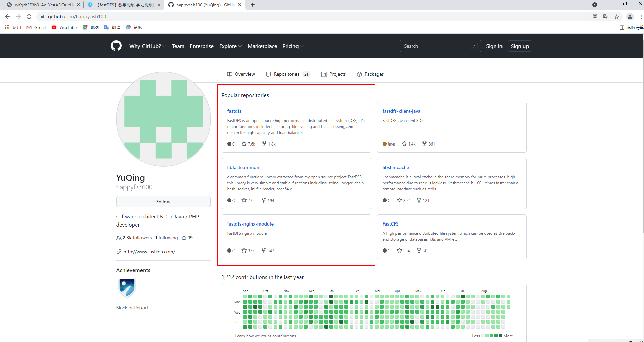Open the fastdfs repository link
The width and height of the screenshot is (644, 342).
click(x=234, y=111)
